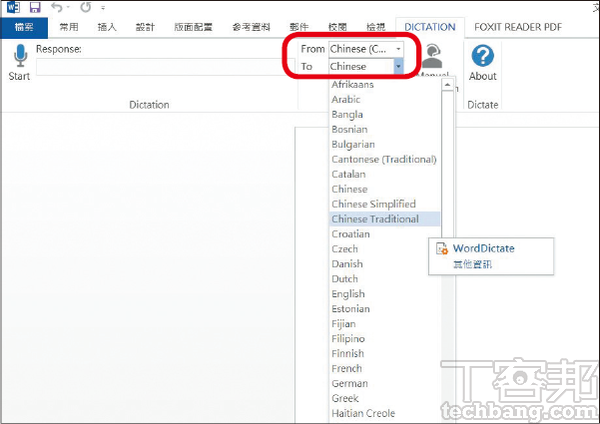Pick Finnish from the list
This screenshot has height=424, width=600.
(385, 353)
